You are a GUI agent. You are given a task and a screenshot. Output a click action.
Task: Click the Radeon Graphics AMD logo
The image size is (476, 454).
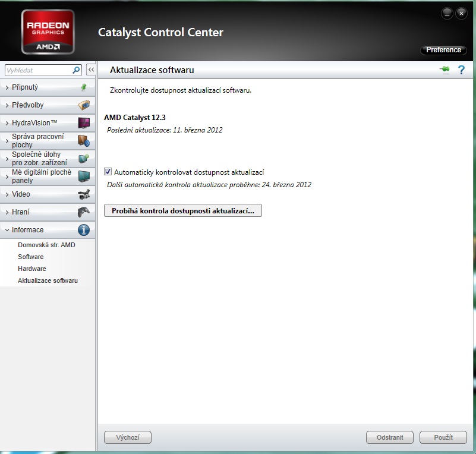point(48,32)
